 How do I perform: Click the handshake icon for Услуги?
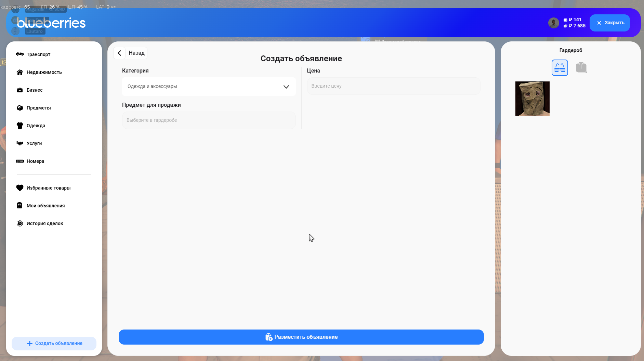tap(20, 143)
